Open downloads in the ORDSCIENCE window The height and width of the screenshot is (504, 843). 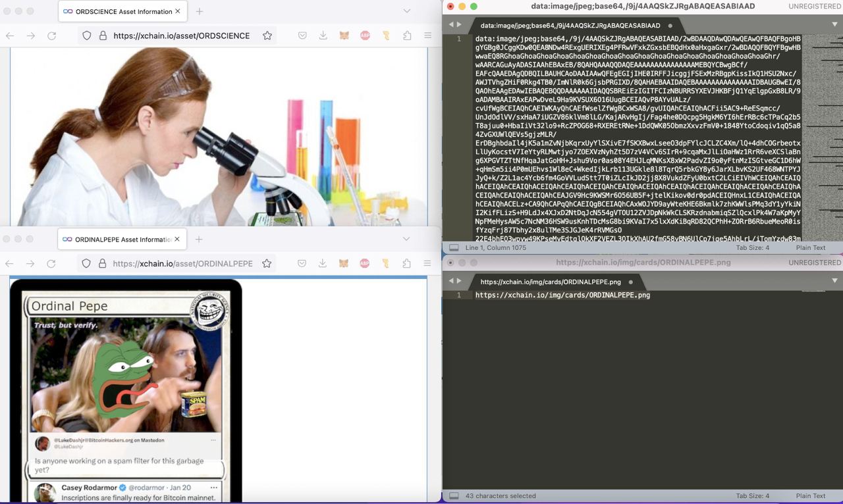[323, 36]
